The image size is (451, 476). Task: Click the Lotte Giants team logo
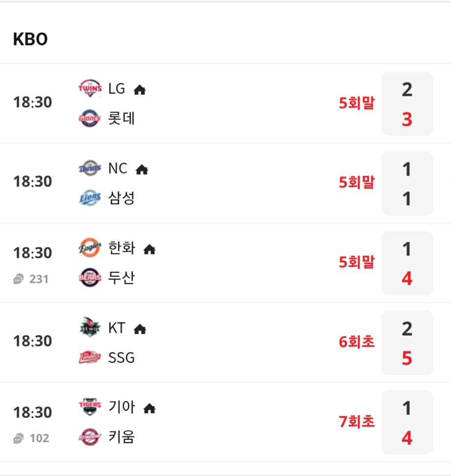(x=90, y=118)
